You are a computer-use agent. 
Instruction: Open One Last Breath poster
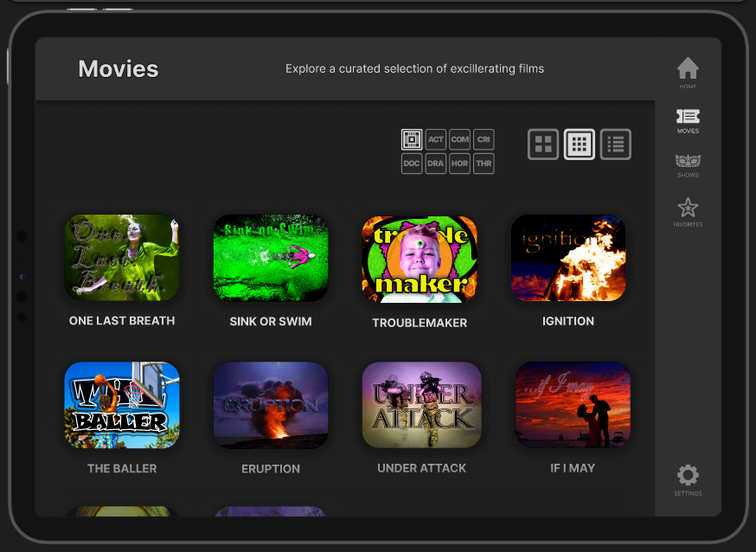click(122, 258)
